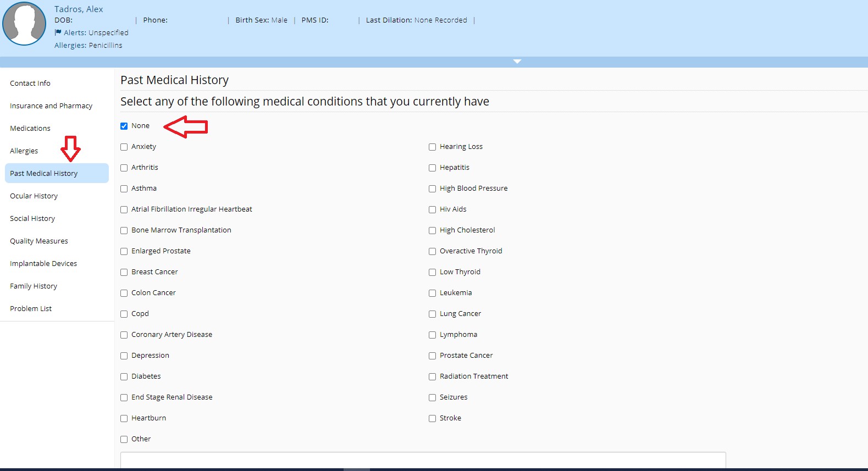This screenshot has width=868, height=471.
Task: Select Atrial Fibrillation Irregular Heartbeat checkbox
Action: [124, 209]
